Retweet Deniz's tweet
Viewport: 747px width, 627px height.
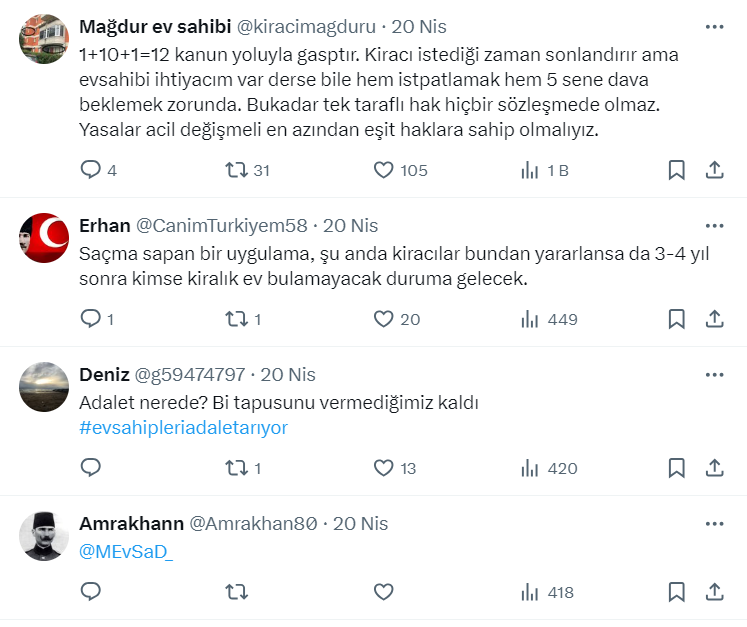pos(237,467)
